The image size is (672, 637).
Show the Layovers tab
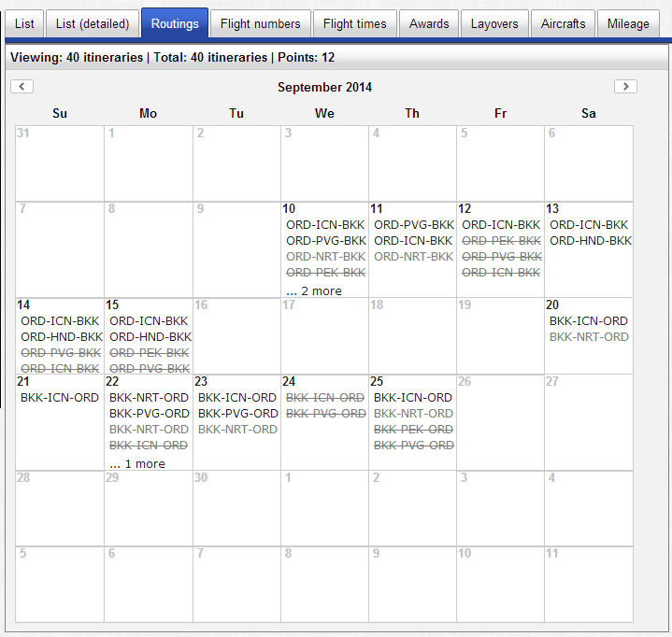click(x=494, y=24)
